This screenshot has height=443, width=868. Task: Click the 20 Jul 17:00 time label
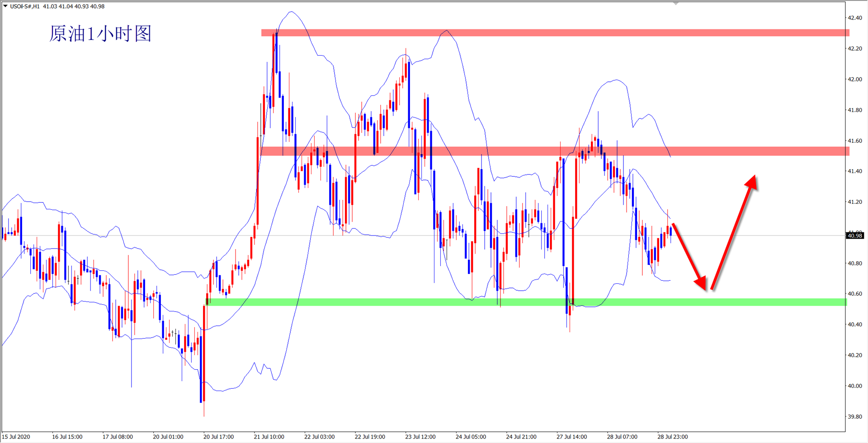click(218, 437)
